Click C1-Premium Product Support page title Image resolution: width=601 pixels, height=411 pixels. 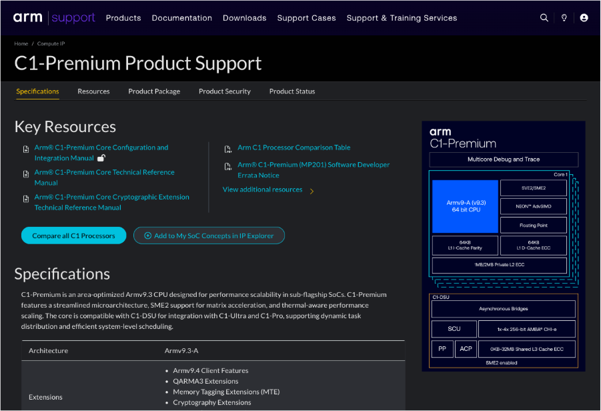(x=138, y=63)
